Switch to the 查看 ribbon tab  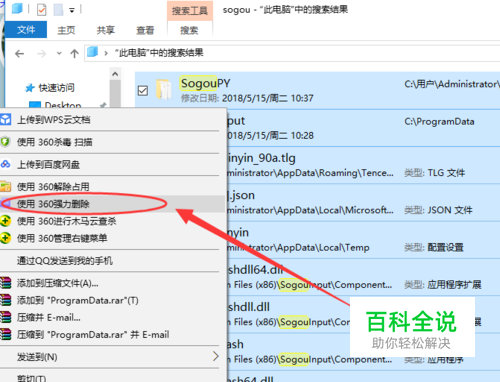145,30
